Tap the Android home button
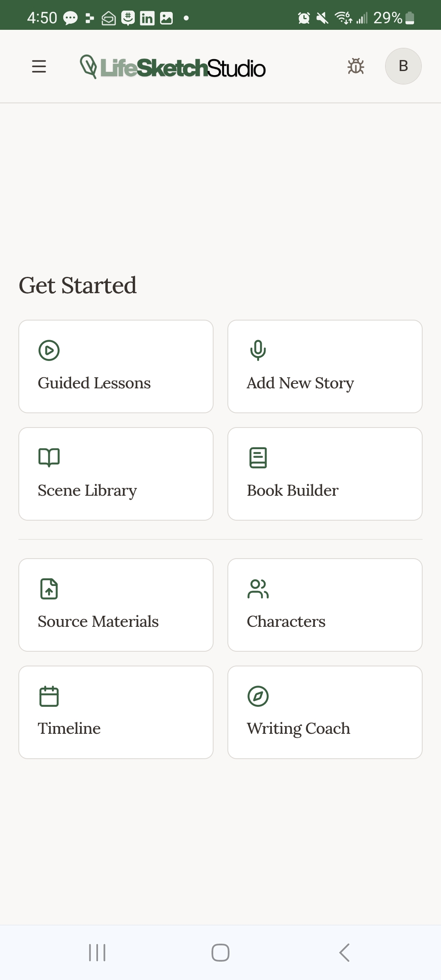This screenshot has height=980, width=441. [x=220, y=953]
